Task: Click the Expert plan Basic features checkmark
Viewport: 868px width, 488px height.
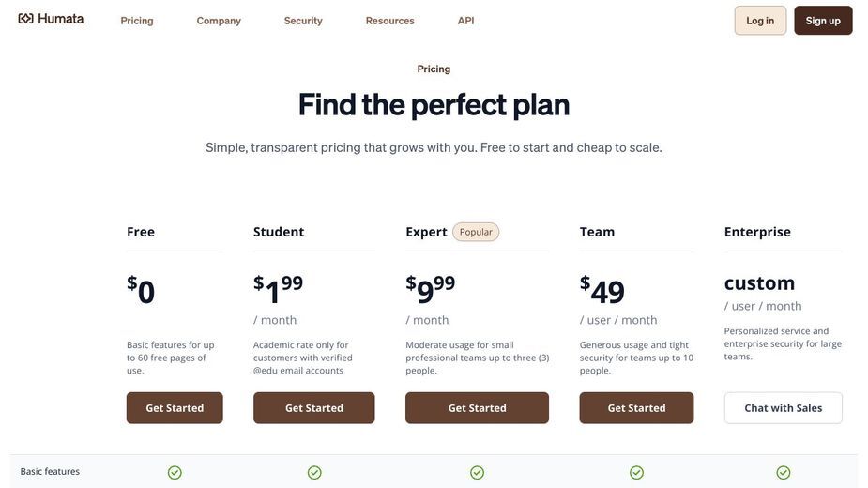Action: pos(478,472)
